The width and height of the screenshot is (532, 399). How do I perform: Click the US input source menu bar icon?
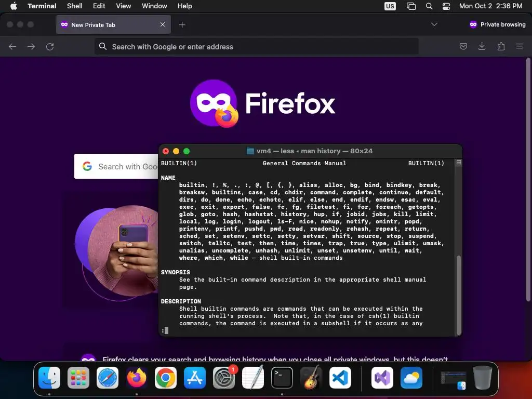pos(390,6)
